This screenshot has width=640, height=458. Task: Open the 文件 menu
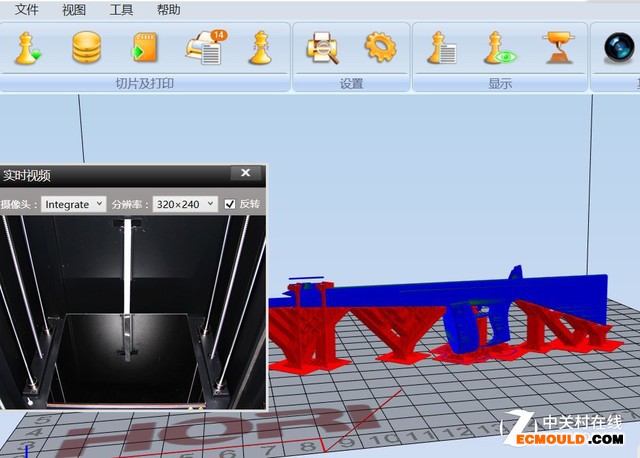click(x=27, y=10)
